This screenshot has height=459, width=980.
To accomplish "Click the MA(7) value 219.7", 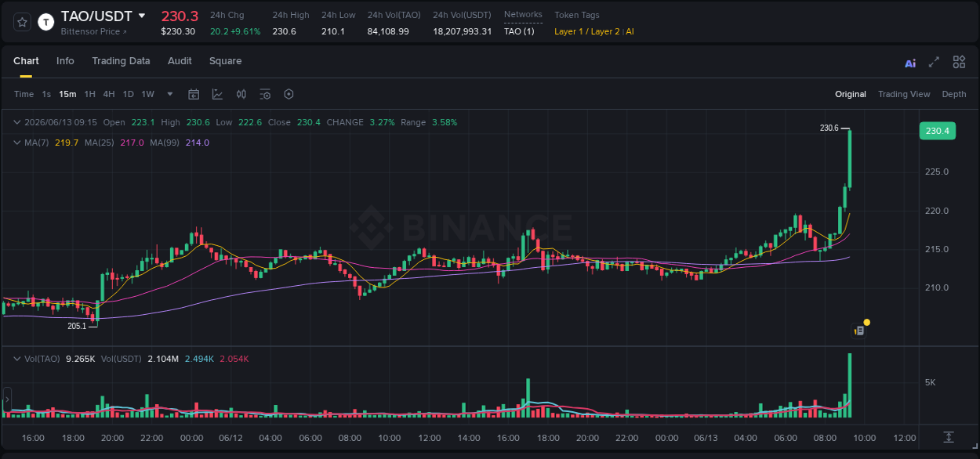I will 67,143.
